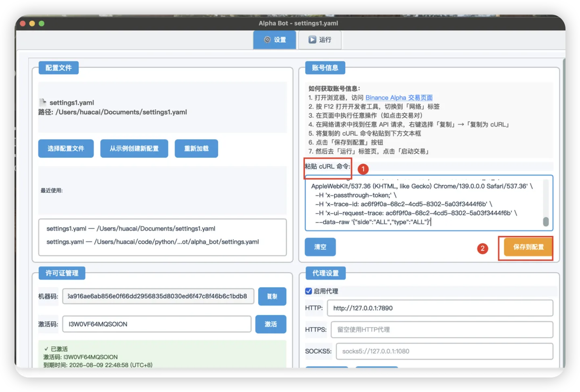Click the orange 保存到配置 button

pos(528,247)
